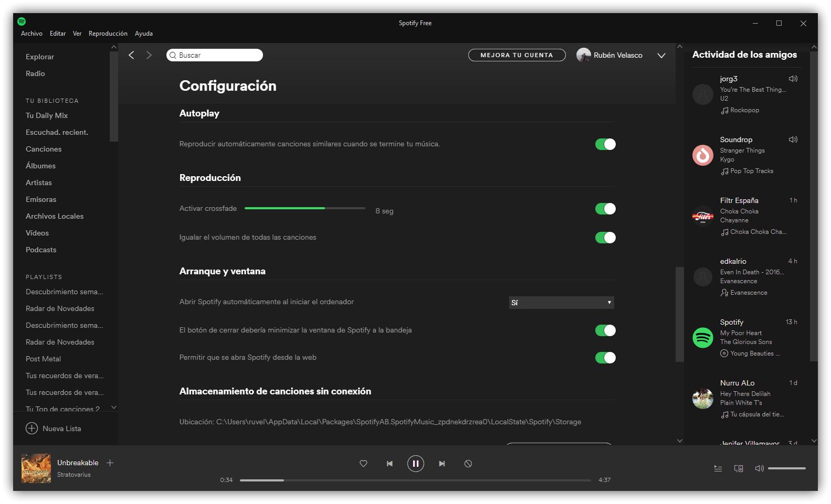This screenshot has width=831, height=504.
Task: Open the Reproducción menu
Action: 108,34
